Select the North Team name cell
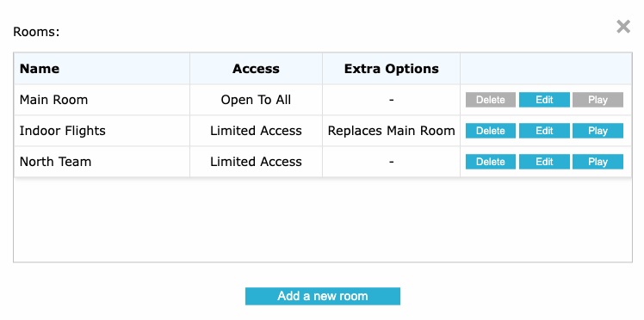Image resolution: width=644 pixels, height=320 pixels. tap(102, 162)
